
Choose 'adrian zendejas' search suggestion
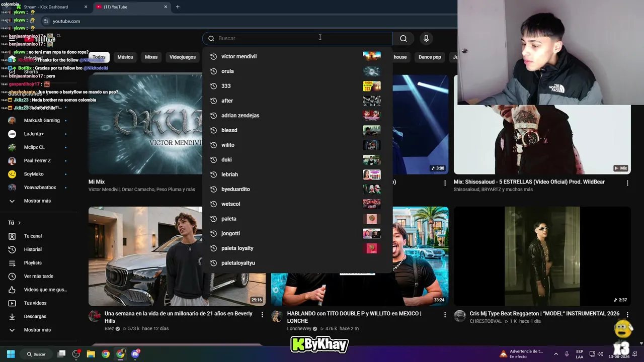pyautogui.click(x=297, y=116)
